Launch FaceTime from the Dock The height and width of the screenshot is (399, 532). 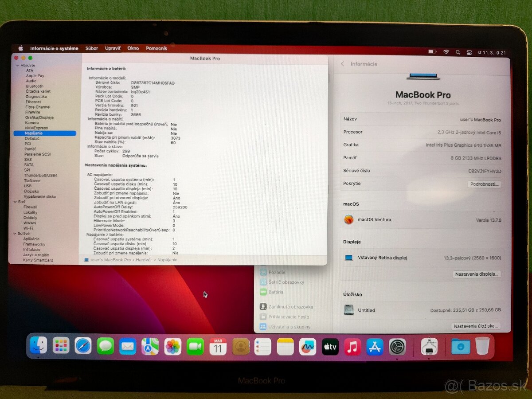195,346
